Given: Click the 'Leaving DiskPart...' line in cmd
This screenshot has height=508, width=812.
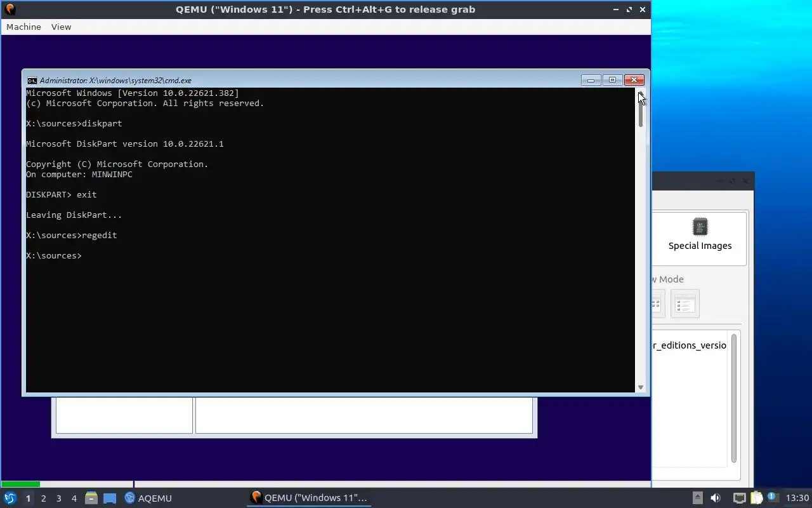Looking at the screenshot, I should click(x=74, y=215).
